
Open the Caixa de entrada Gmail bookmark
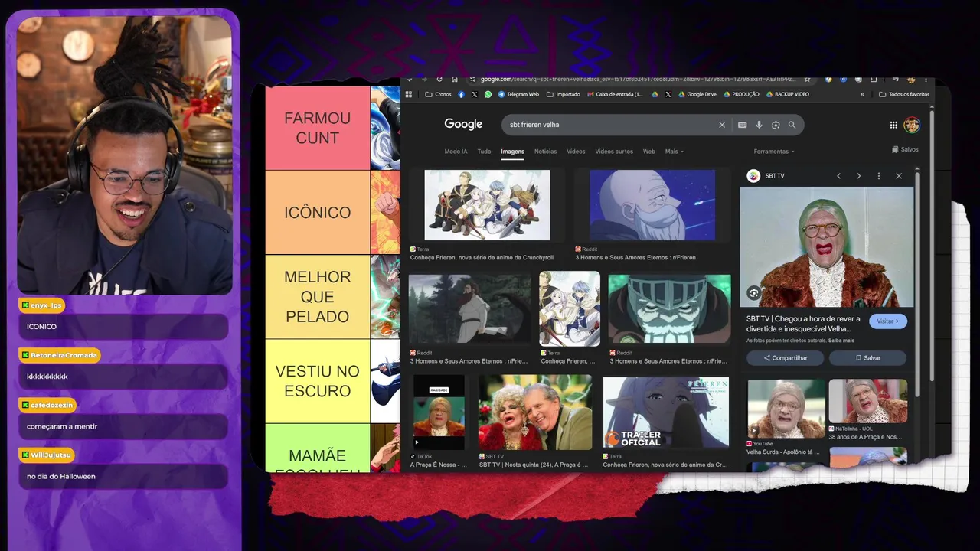(x=616, y=94)
